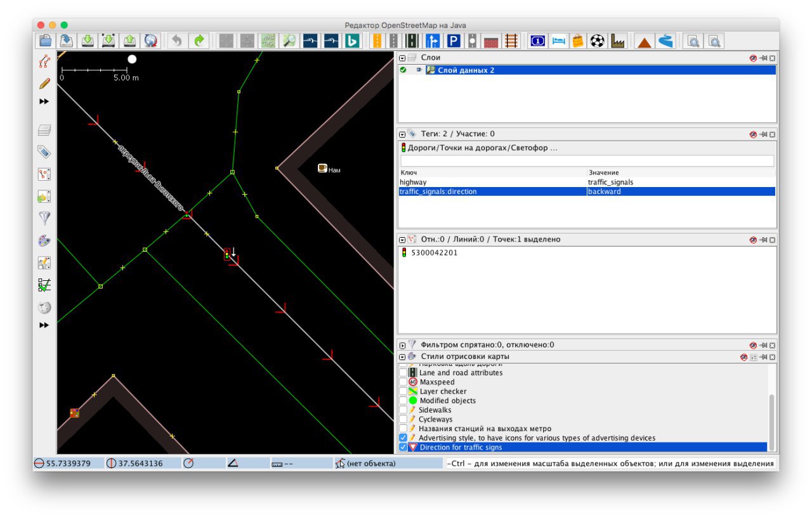Collapse the Теги panel

click(x=402, y=134)
